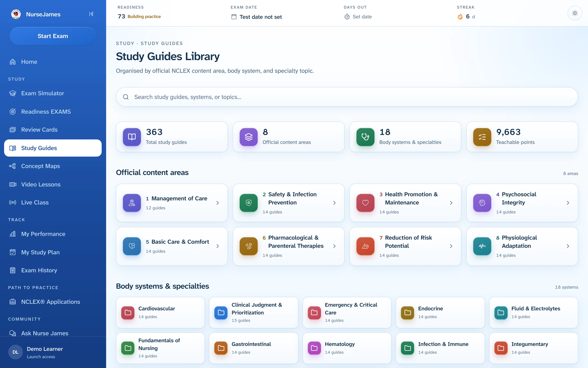
Task: Click the '18 systems' count label
Action: tap(566, 287)
